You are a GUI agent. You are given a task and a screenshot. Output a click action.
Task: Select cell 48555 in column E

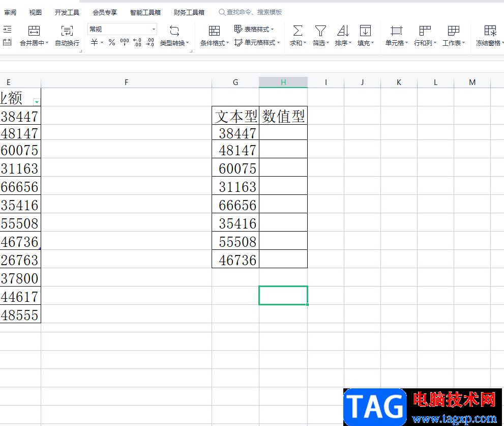20,314
